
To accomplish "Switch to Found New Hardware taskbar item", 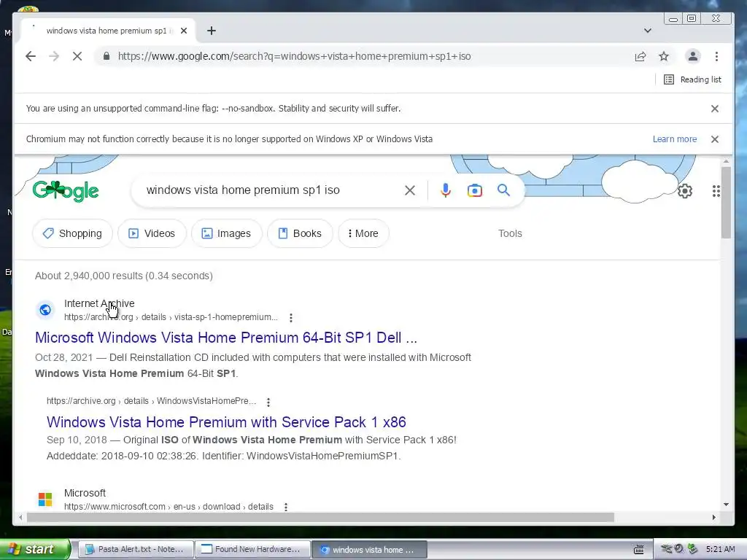I will pos(252,550).
